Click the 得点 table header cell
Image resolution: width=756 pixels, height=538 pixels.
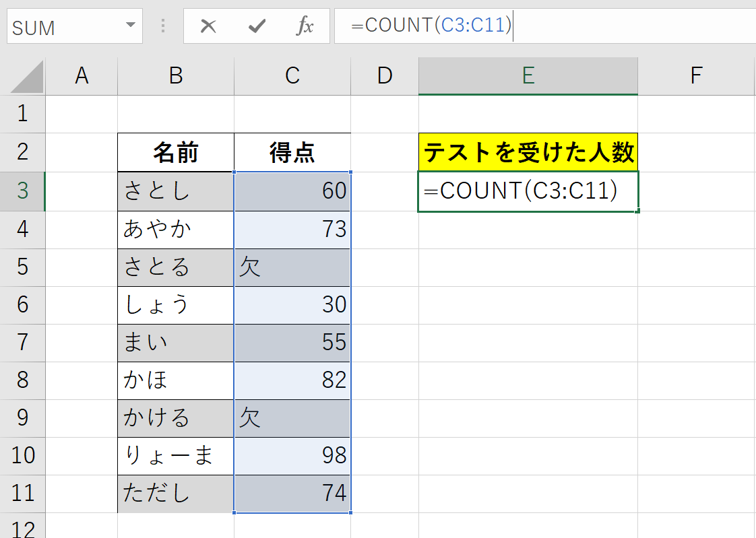pyautogui.click(x=292, y=153)
